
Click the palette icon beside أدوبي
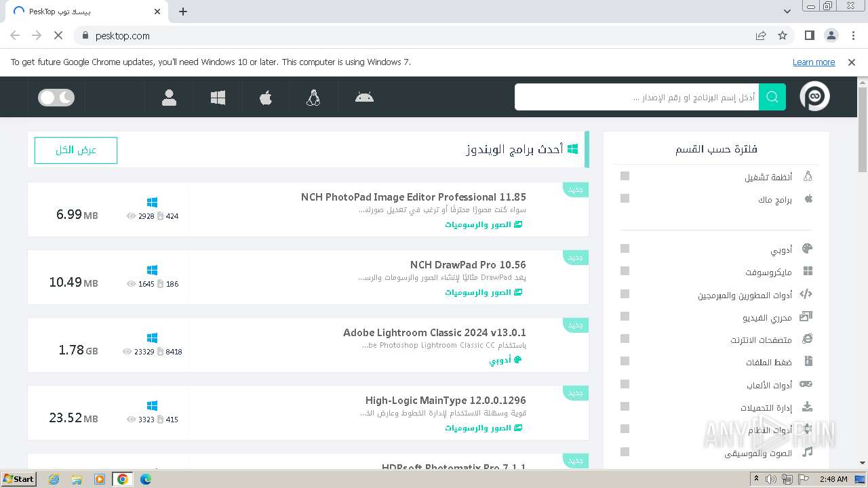point(807,249)
